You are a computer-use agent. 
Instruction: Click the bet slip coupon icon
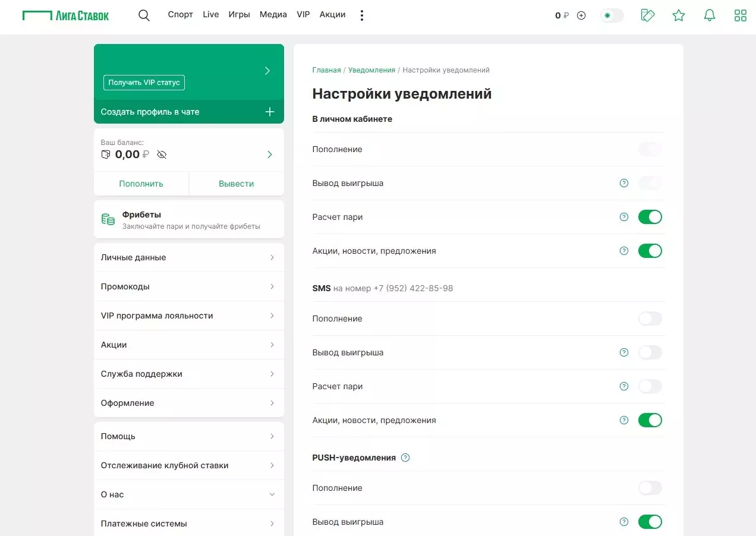coord(647,15)
